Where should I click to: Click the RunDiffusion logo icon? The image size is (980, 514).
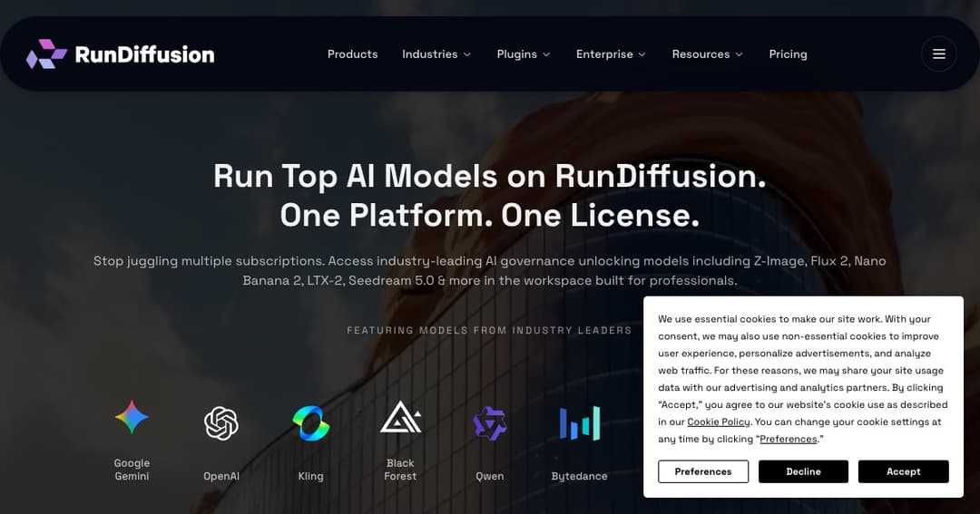click(47, 54)
